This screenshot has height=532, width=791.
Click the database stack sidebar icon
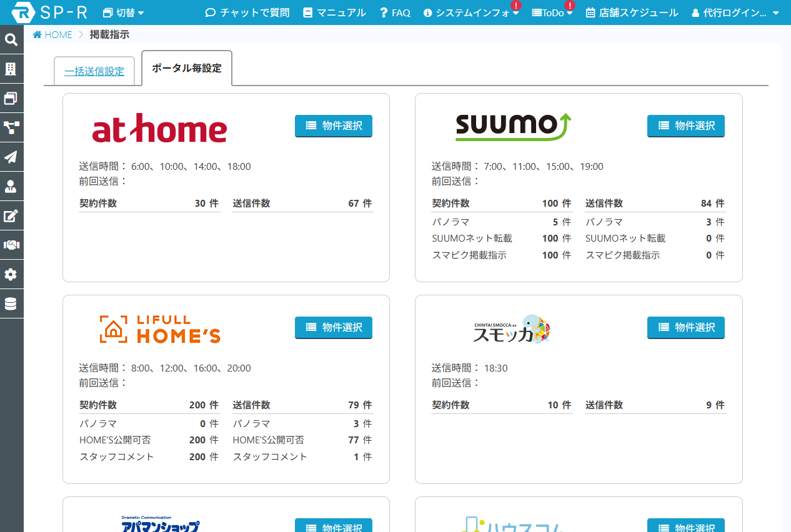coord(11,304)
